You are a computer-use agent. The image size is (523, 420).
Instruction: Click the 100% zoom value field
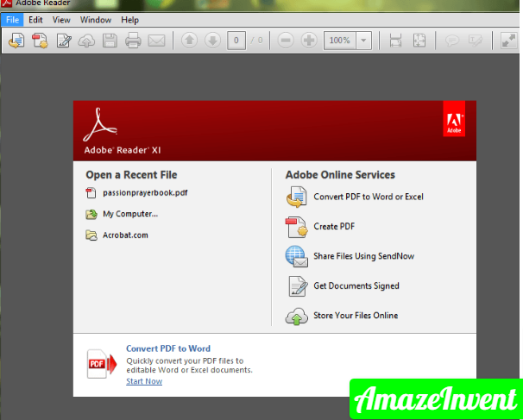[x=339, y=41]
